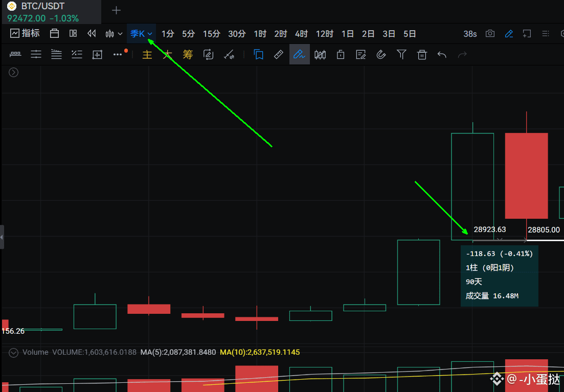Expand the candlestick chart type dropdown
The width and height of the screenshot is (564, 392).
pyautogui.click(x=114, y=34)
